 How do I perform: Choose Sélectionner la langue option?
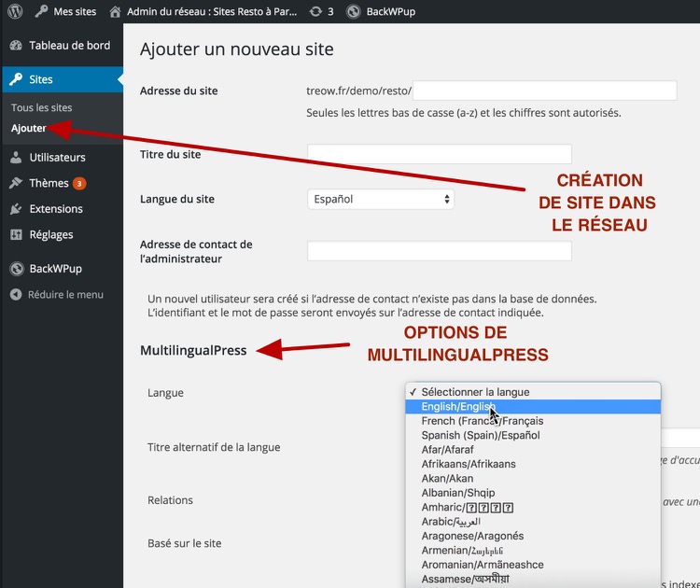tap(533, 392)
